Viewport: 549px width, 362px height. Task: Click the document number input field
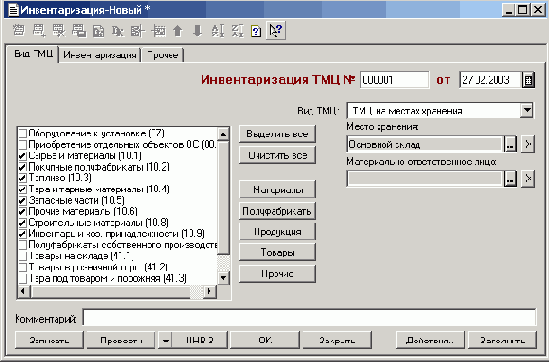394,80
